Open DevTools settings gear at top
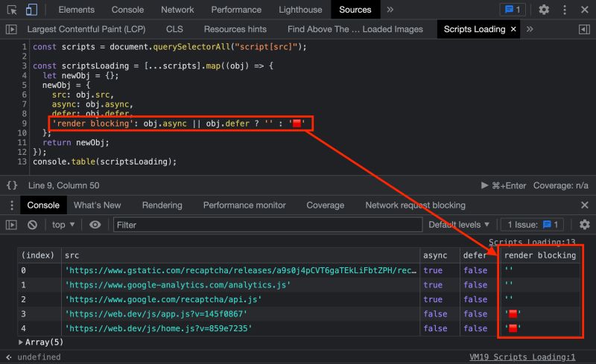Image resolution: width=596 pixels, height=364 pixels. 544,10
